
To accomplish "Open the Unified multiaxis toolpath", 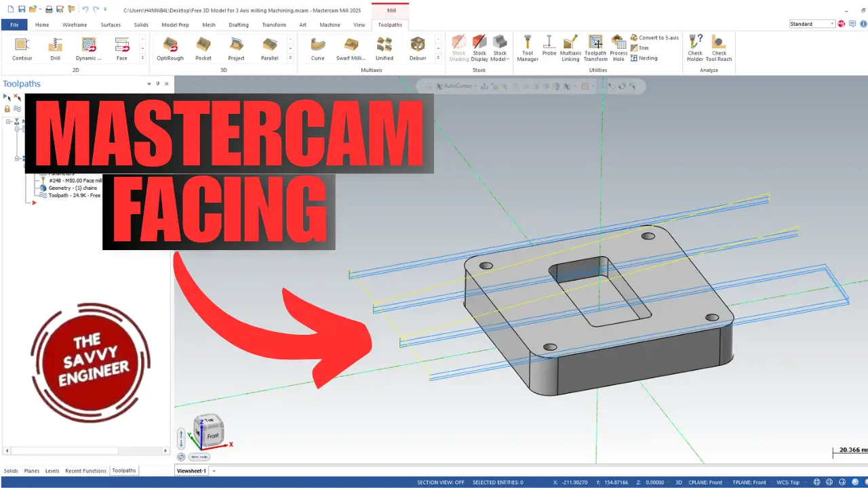I will coord(384,49).
